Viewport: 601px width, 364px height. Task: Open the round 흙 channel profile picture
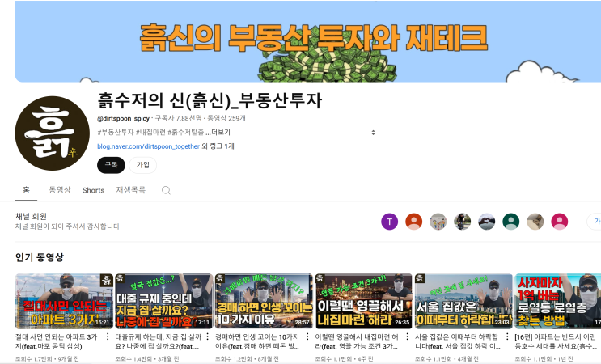(52, 133)
